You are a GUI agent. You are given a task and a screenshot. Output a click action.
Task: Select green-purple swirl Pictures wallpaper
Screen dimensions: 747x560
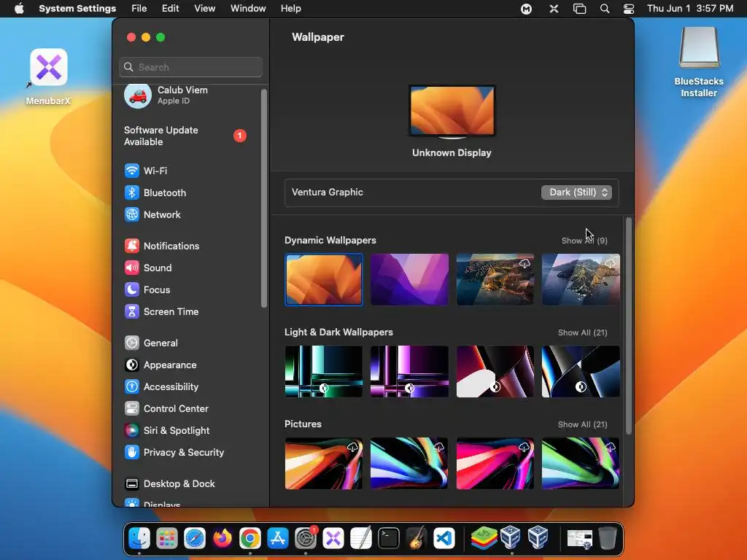pos(581,463)
